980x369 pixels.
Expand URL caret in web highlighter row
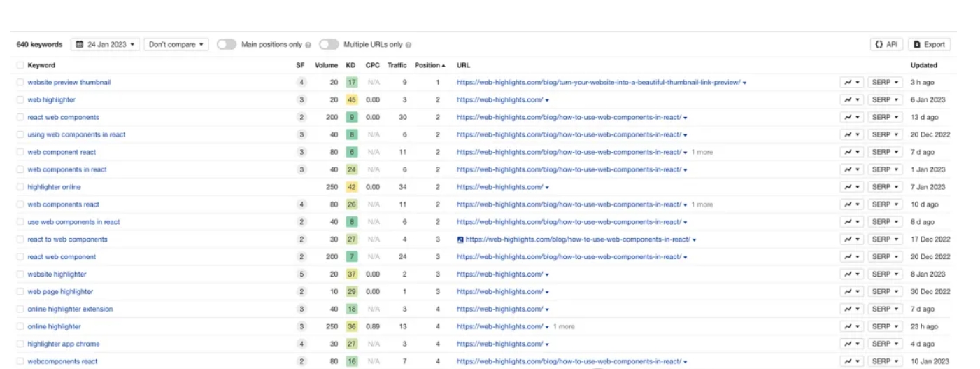547,100
